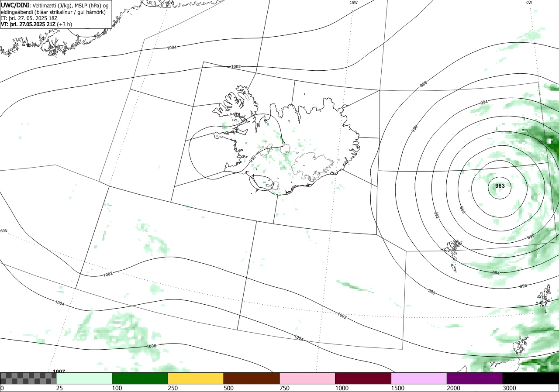Click the checkered gray 0–25 legend swatch
Screen dimensions: 559x392
(28, 378)
